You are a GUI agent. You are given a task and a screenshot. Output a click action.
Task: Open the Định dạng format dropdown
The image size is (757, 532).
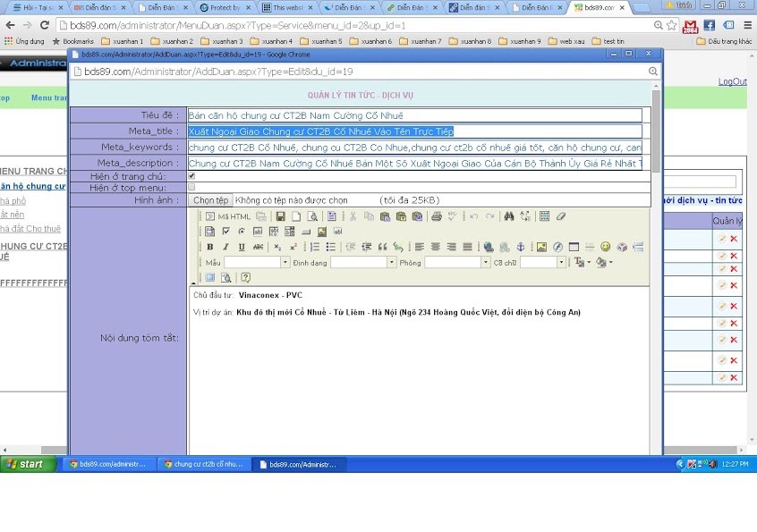[x=392, y=262]
